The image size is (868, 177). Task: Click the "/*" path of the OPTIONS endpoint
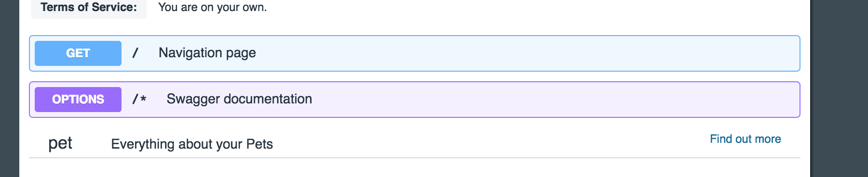(x=139, y=99)
